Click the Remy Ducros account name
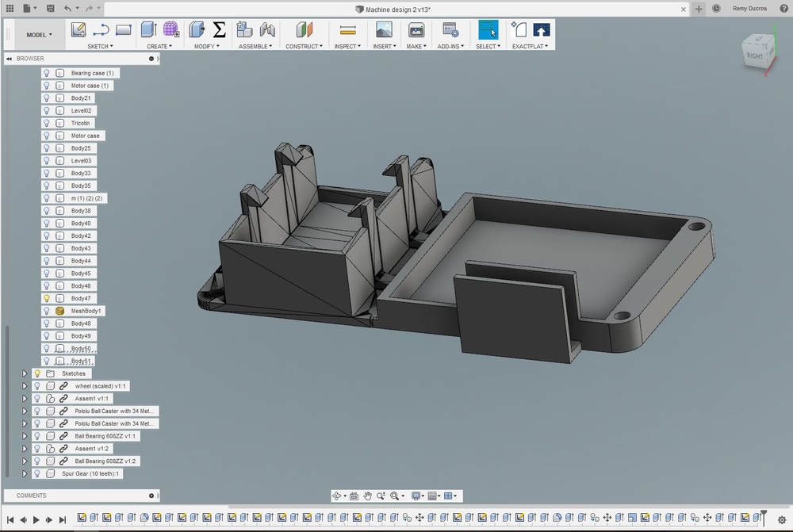The image size is (793, 532). click(749, 9)
